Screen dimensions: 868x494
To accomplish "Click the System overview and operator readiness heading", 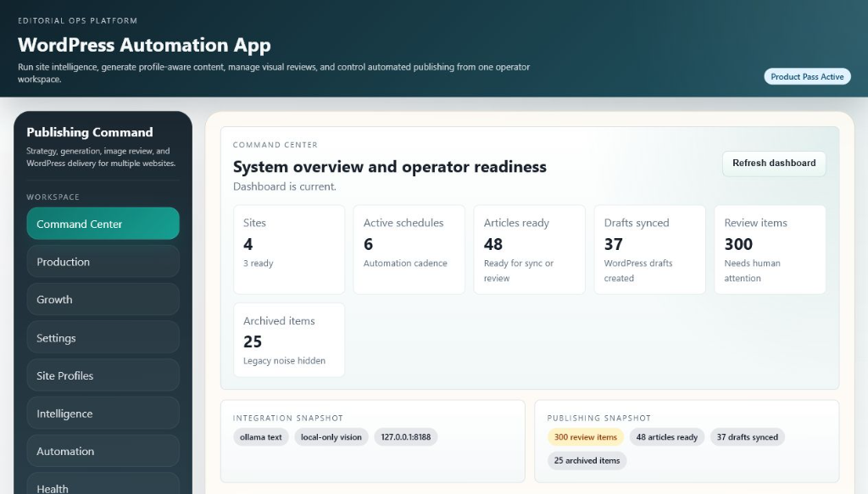I will (390, 167).
